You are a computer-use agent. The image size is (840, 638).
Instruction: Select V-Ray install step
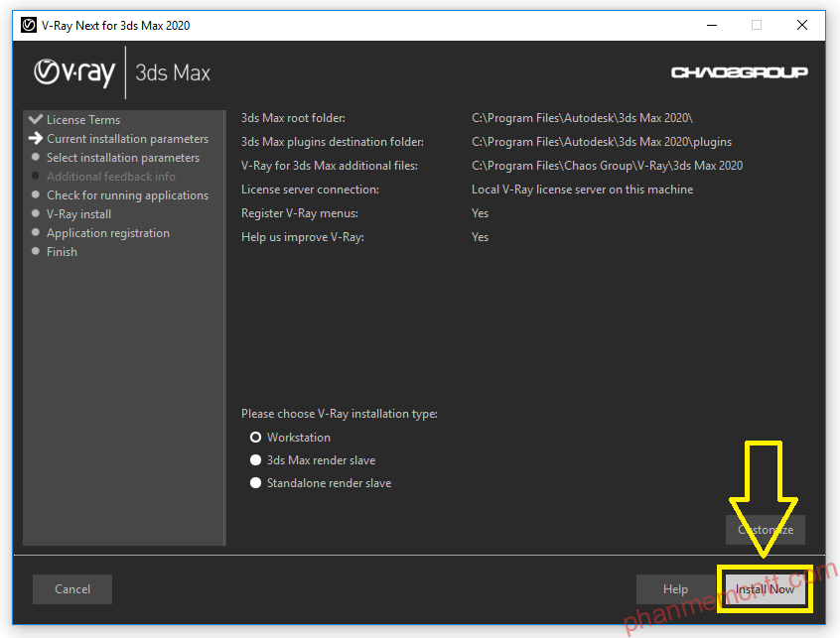tap(78, 214)
